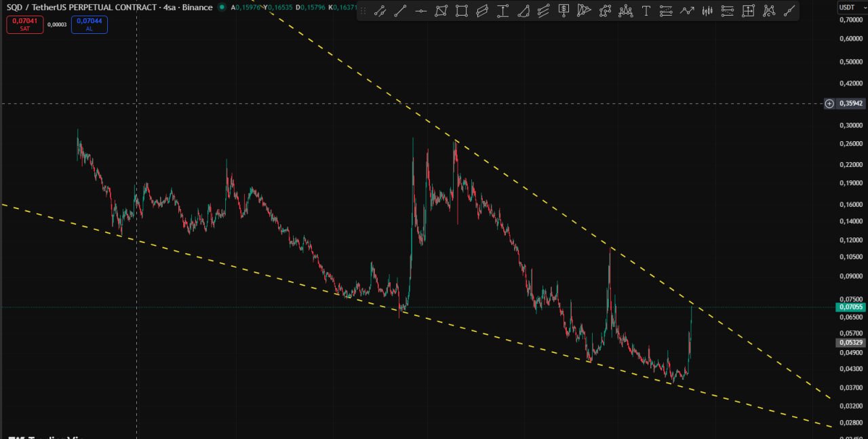Click the 0,16000 price axis label
Image resolution: width=868 pixels, height=439 pixels.
point(850,204)
